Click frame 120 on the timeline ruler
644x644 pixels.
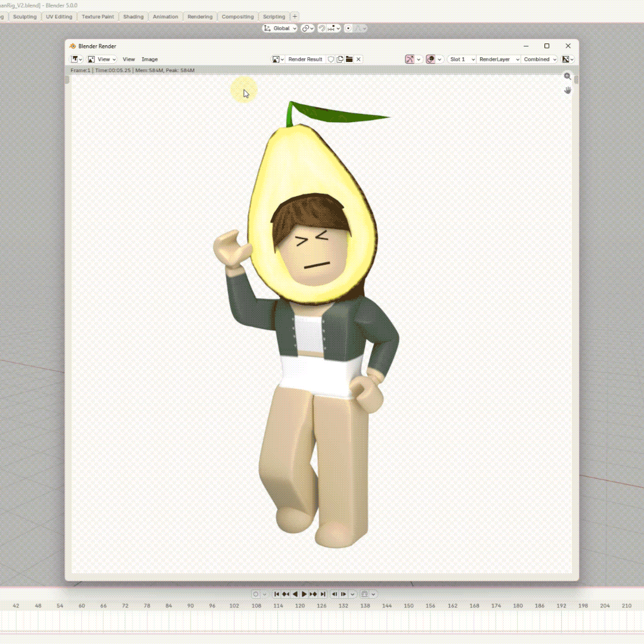[300, 605]
